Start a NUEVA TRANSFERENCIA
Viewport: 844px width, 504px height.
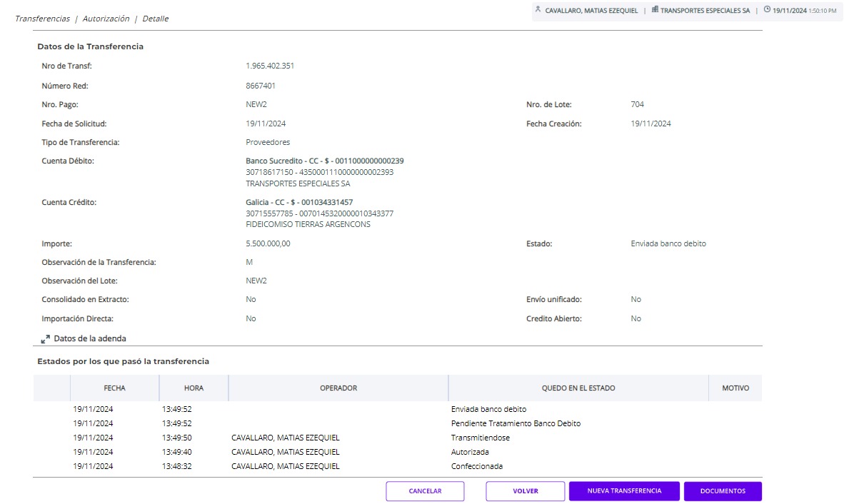click(624, 491)
